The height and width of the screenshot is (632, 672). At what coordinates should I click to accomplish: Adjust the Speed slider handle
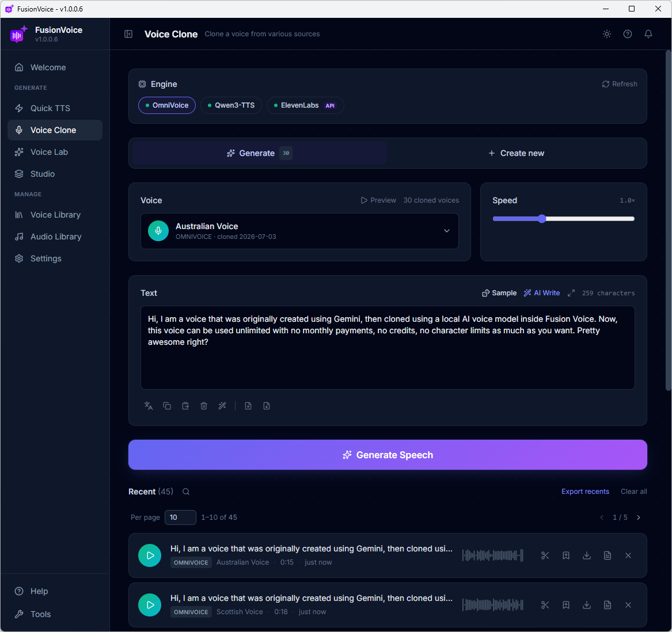point(542,219)
